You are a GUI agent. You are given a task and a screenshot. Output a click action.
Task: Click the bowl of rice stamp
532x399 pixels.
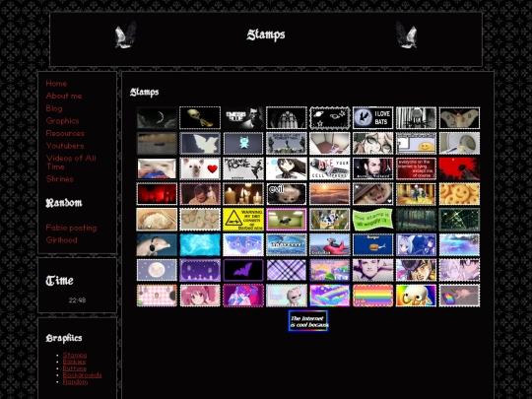pos(157,220)
